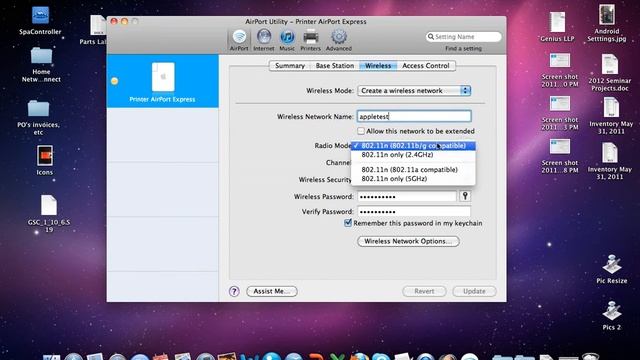
Task: Open the Screen shot 2011...8 PM file
Action: [560, 156]
